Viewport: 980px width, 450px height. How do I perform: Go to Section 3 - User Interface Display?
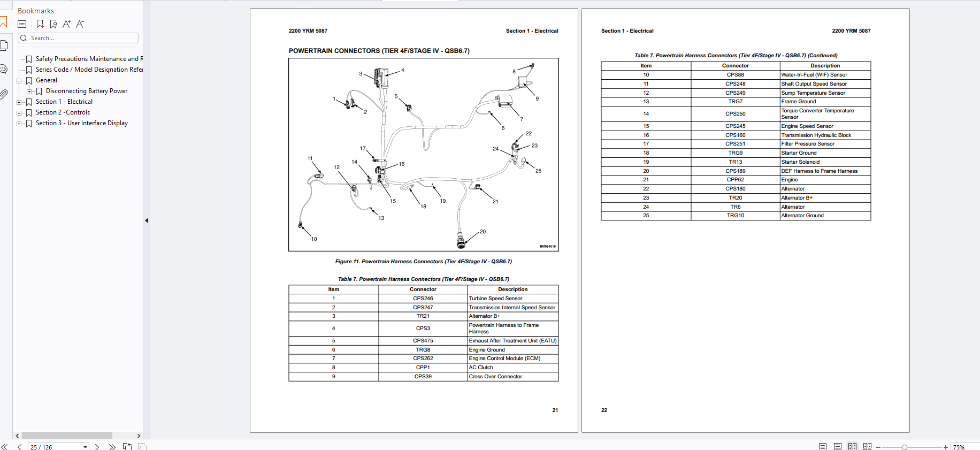point(82,123)
